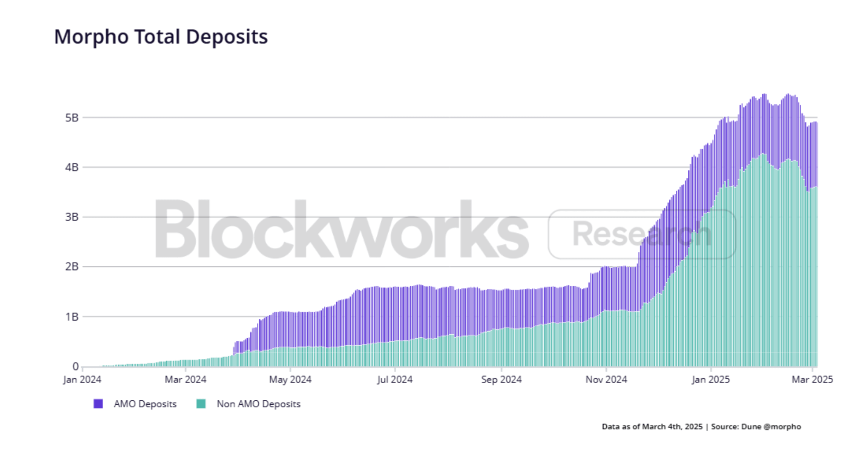Screen dimensions: 868x459
Task: Toggle the AMO Deposits legend label
Action: pos(145,404)
